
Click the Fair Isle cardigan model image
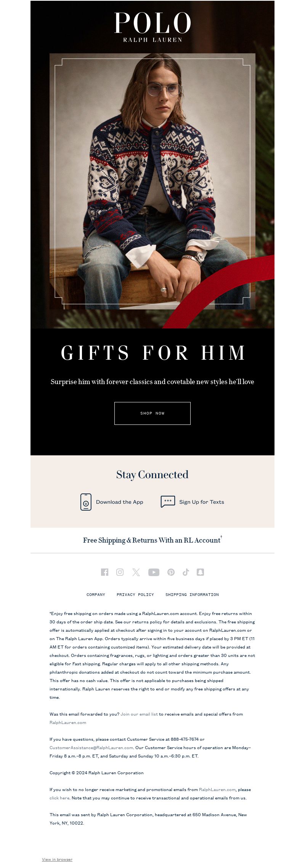tap(152, 181)
